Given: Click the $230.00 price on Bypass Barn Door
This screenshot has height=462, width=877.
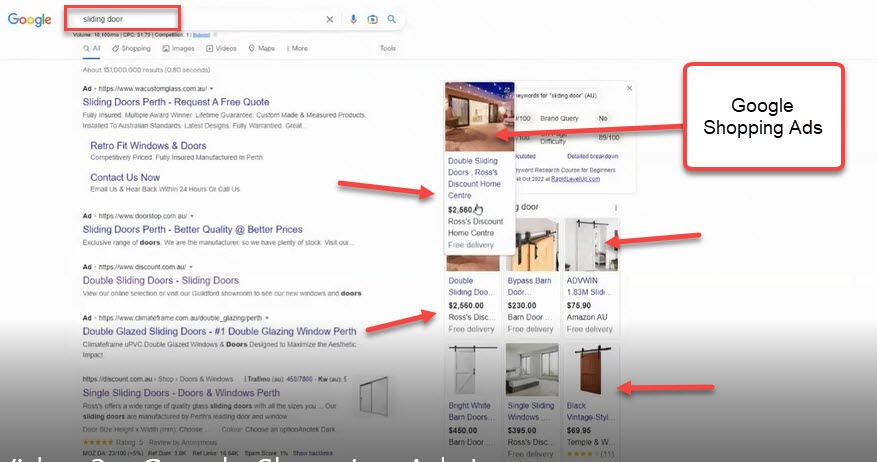Looking at the screenshot, I should click(x=521, y=305).
